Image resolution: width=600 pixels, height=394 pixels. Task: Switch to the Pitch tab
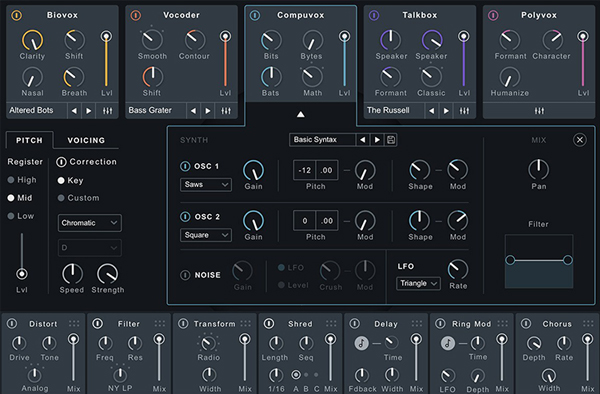[29, 140]
